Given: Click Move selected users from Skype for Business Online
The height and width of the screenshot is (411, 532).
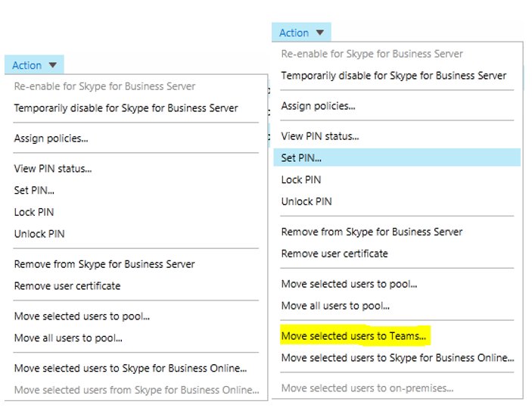Looking at the screenshot, I should [136, 390].
